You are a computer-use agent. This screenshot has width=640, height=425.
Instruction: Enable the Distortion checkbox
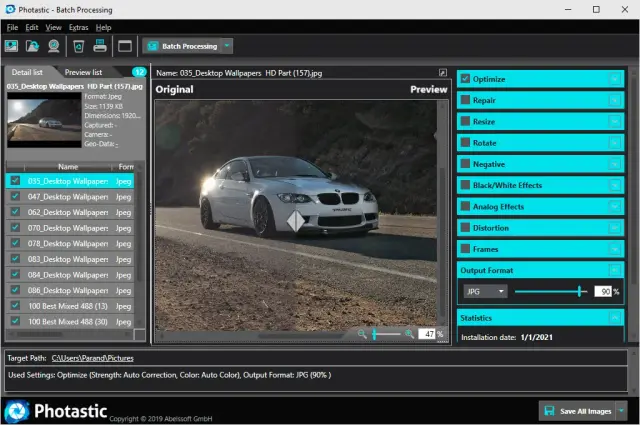point(465,227)
